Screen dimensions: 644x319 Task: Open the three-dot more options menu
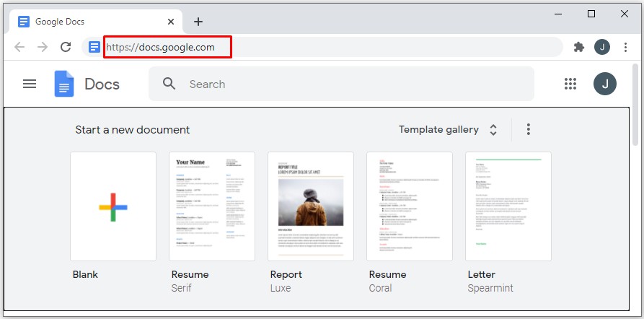coord(529,129)
